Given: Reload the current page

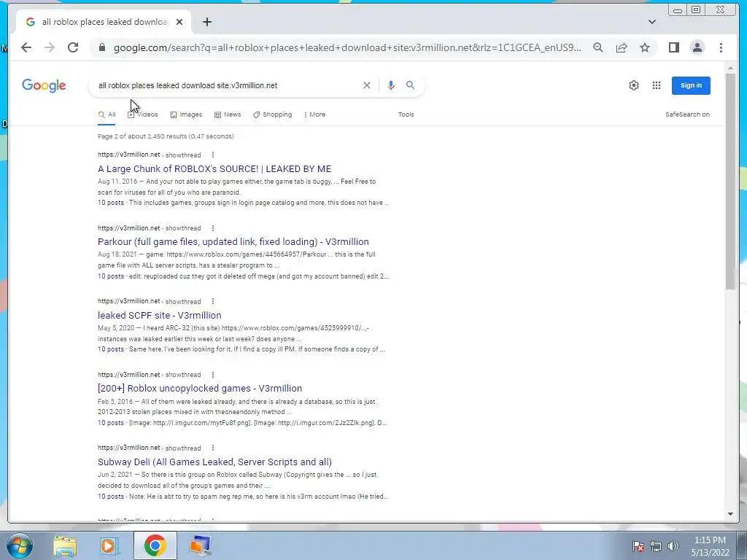Looking at the screenshot, I should coord(73,47).
